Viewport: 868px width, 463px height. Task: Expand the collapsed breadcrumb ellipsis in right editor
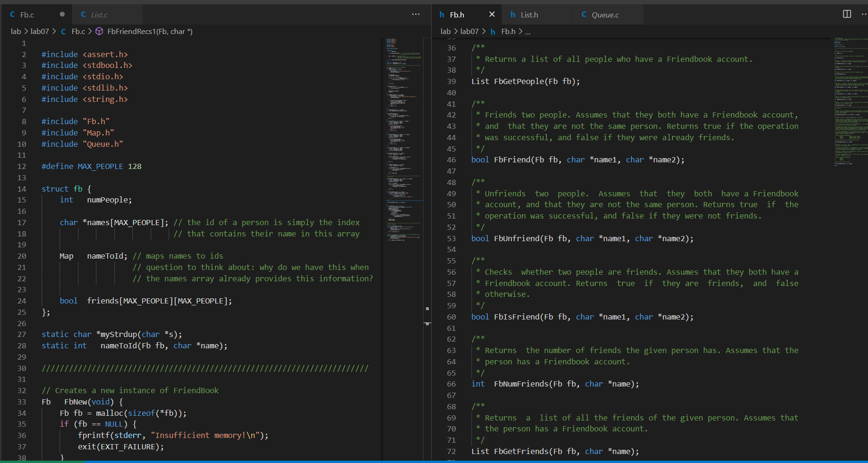point(528,32)
